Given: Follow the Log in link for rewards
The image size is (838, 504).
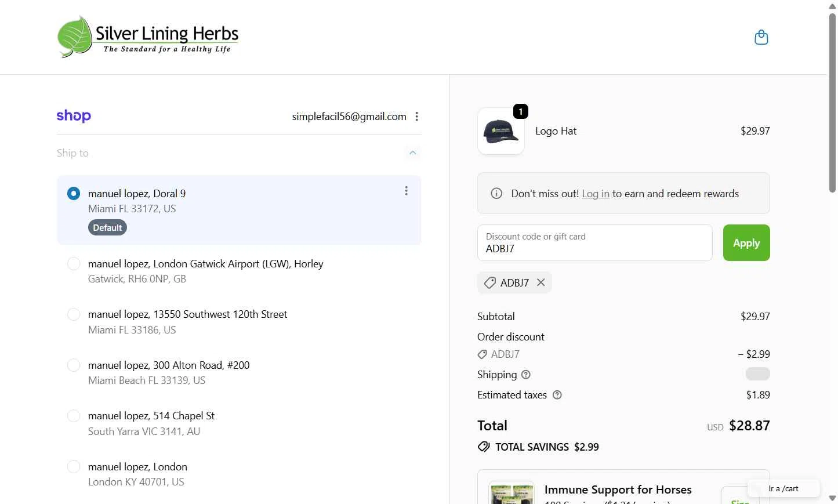Looking at the screenshot, I should tap(596, 194).
